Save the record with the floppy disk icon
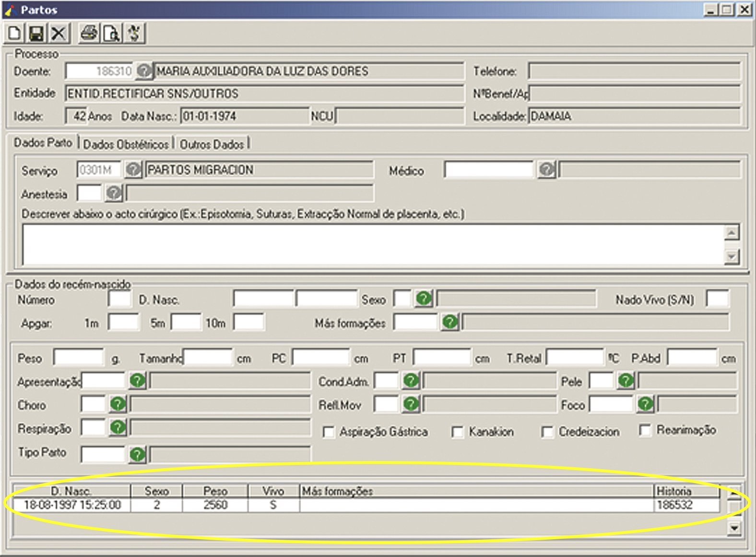 (x=36, y=33)
